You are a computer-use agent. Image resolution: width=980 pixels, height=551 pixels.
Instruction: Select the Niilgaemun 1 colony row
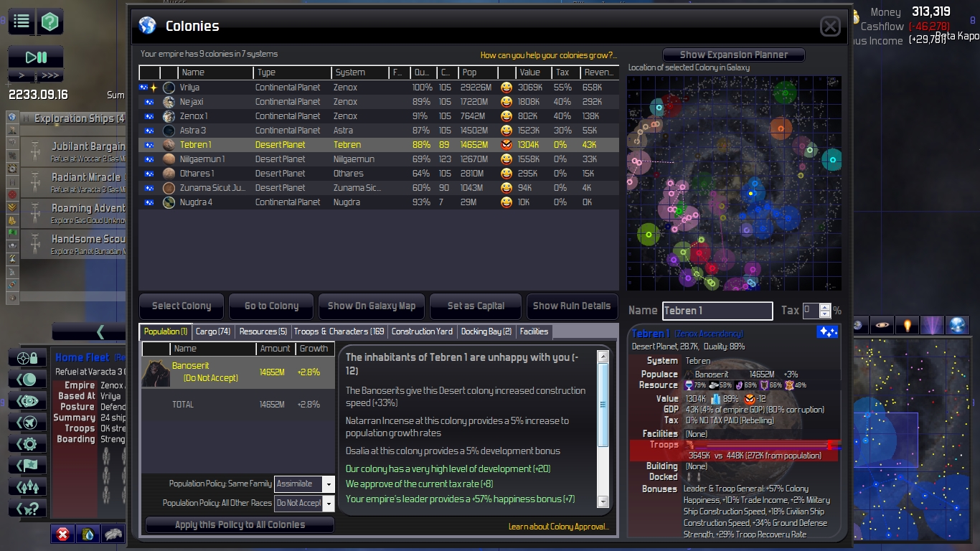[x=378, y=159]
